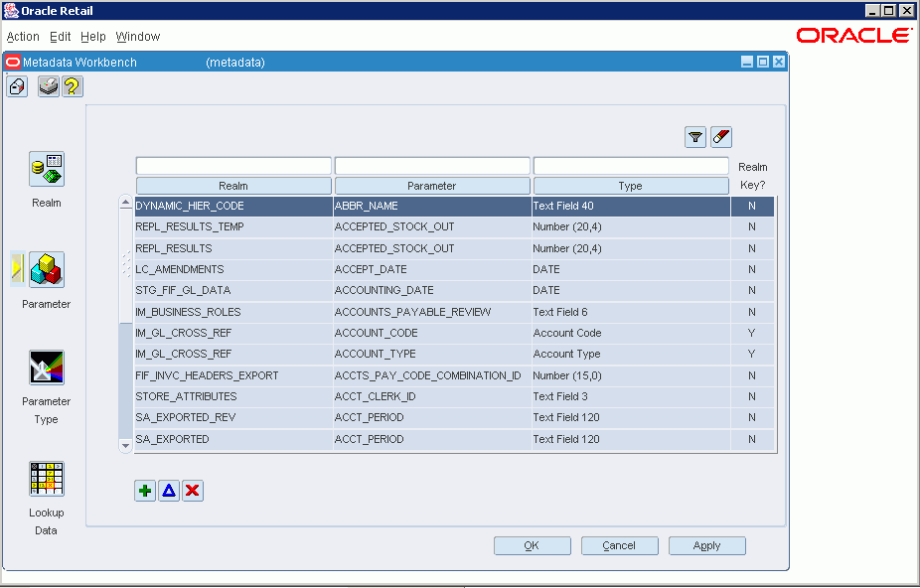
Task: Clear filter with the eraser icon
Action: 721,137
